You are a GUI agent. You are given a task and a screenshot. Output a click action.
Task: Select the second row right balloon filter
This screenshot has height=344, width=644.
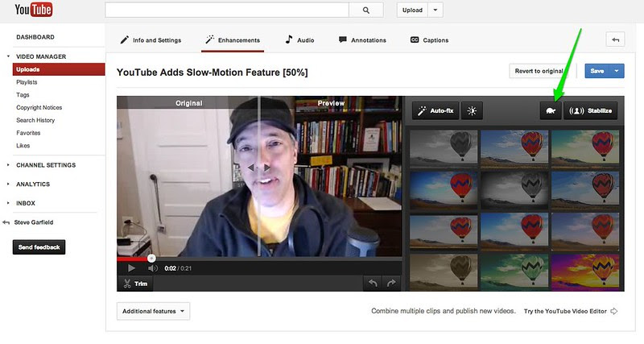click(585, 189)
